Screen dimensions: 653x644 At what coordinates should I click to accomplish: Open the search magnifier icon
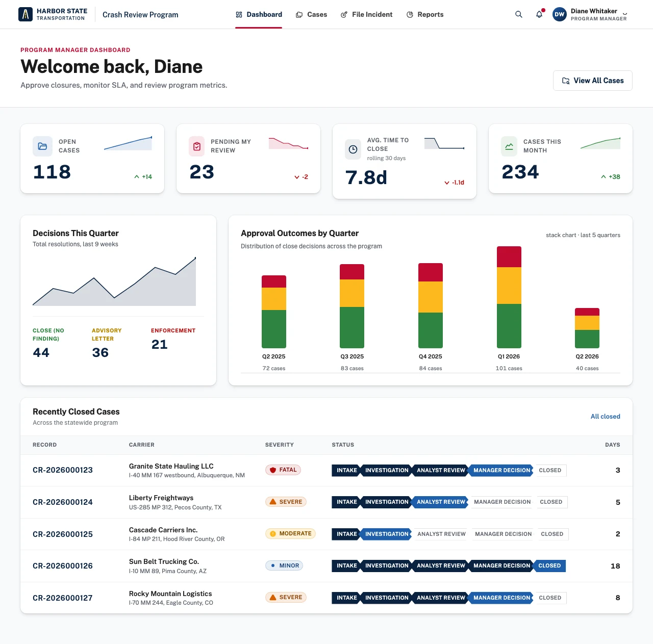(x=519, y=14)
